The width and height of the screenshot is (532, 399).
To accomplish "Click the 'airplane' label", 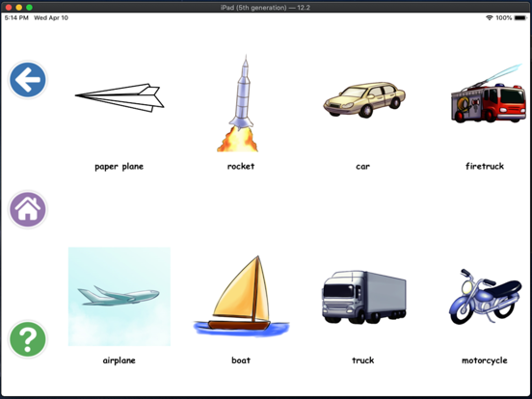I will pyautogui.click(x=120, y=360).
